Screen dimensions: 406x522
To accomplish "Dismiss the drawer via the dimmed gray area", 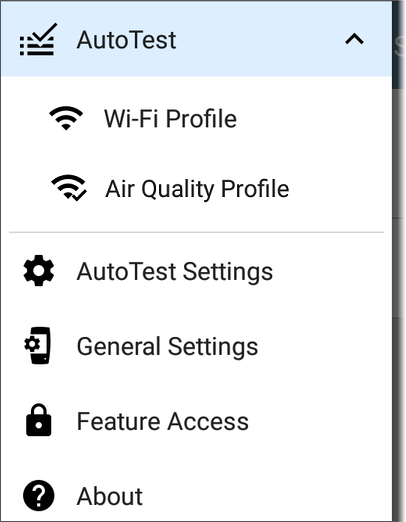I will (x=399, y=300).
